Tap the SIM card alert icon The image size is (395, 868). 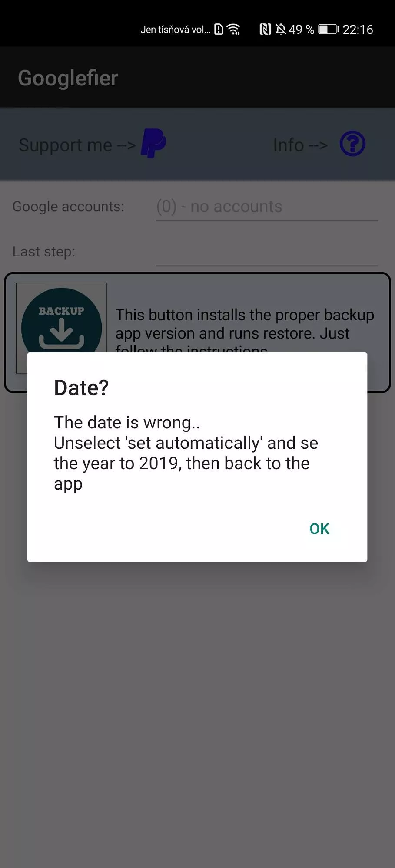click(219, 30)
